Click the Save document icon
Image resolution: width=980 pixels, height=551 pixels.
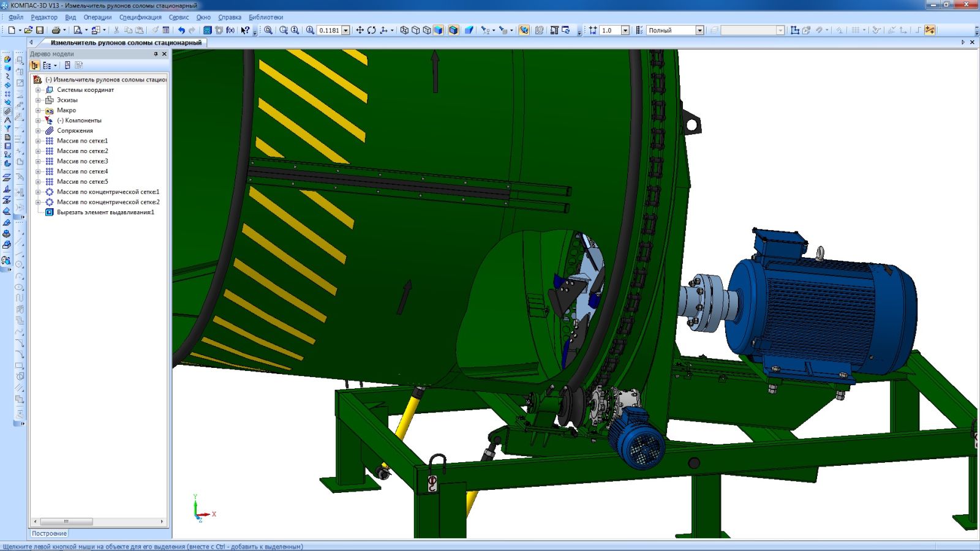pos(40,30)
